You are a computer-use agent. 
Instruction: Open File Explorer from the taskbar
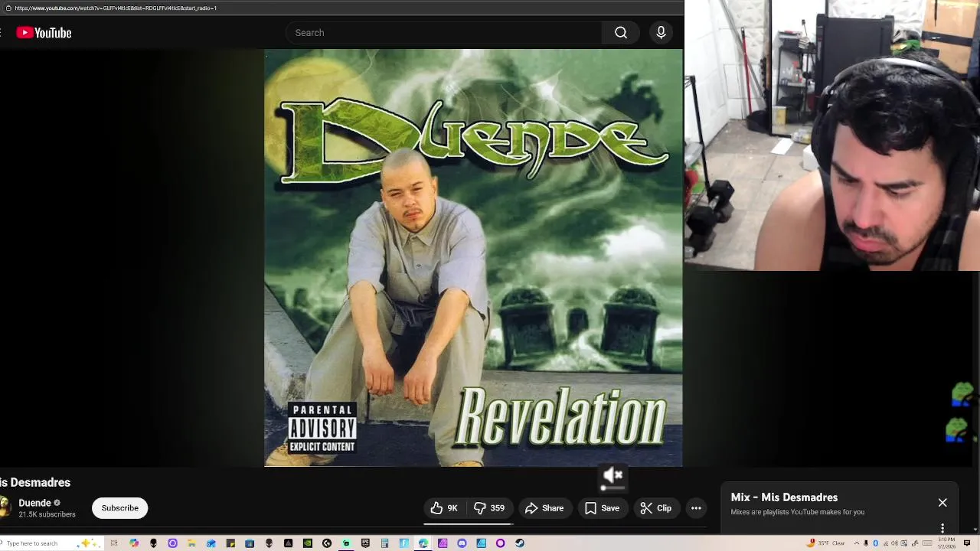[x=191, y=543]
